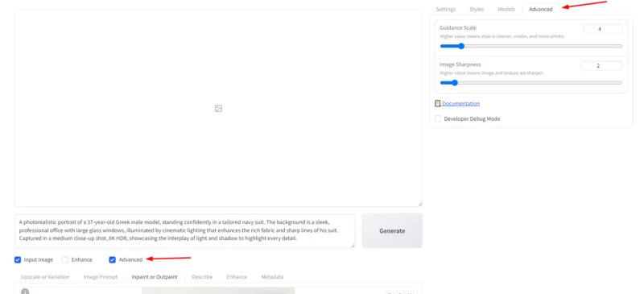Click the resize grip of the prompt box
The width and height of the screenshot is (644, 294).
pos(353,246)
